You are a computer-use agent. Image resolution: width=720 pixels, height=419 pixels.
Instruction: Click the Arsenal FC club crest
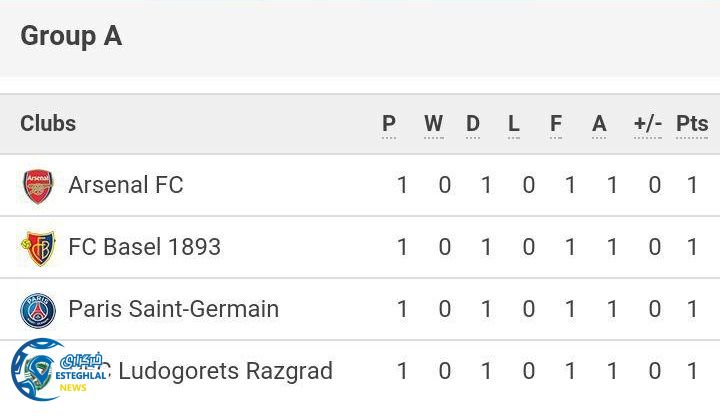point(38,186)
